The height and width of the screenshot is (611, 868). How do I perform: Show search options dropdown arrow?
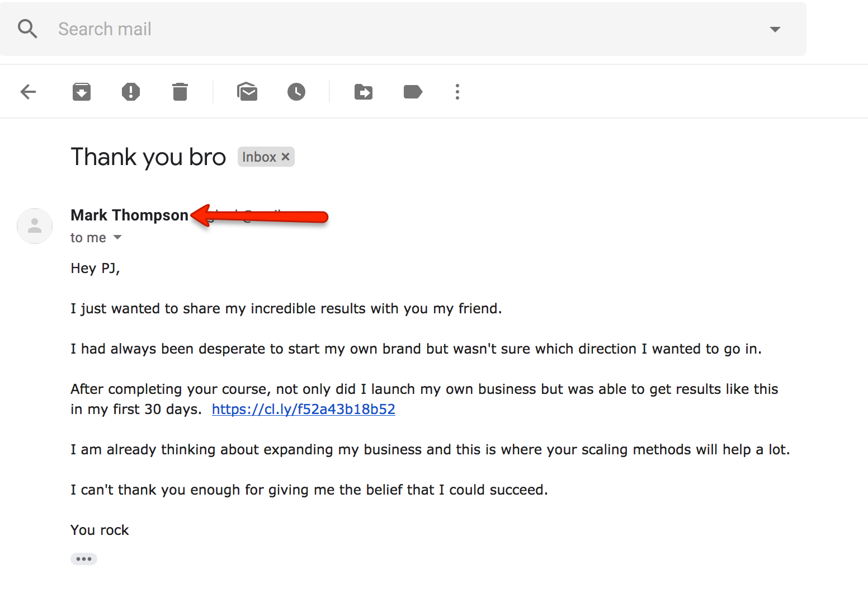pos(775,29)
